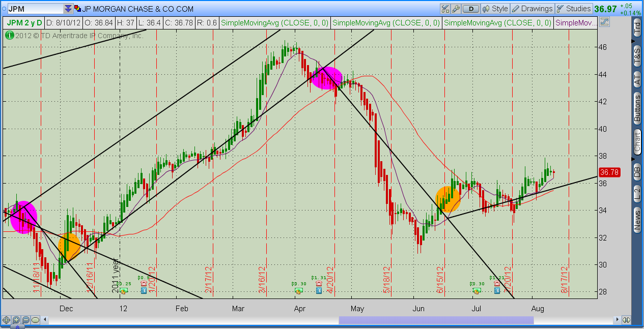The image size is (644, 329).
Task: Click the $0.25 dividend icon
Action: click(124, 291)
